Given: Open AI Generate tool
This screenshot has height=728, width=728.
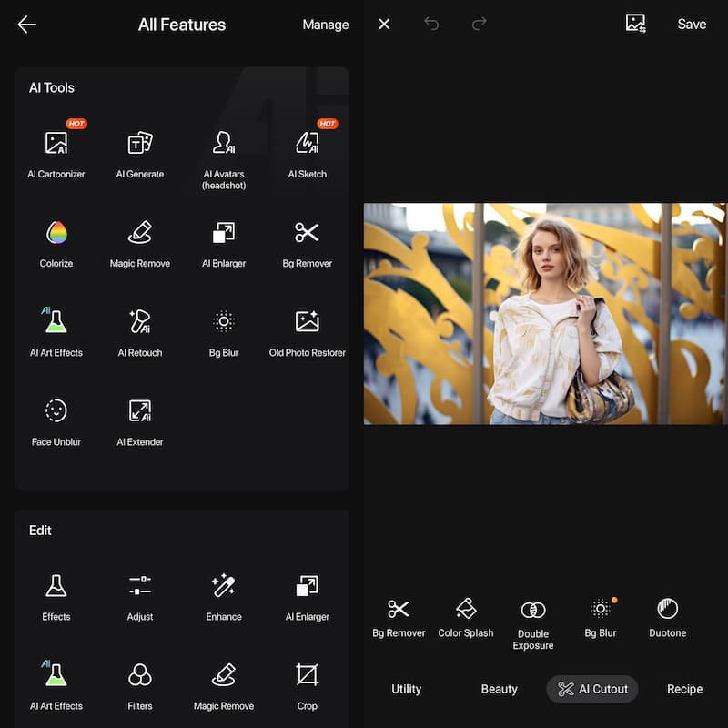Looking at the screenshot, I should 140,155.
